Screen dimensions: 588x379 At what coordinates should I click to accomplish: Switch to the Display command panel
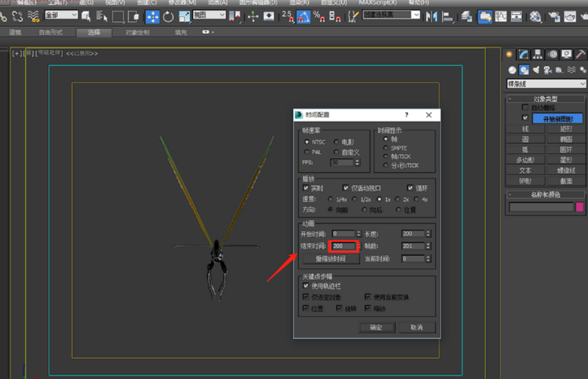[x=566, y=54]
